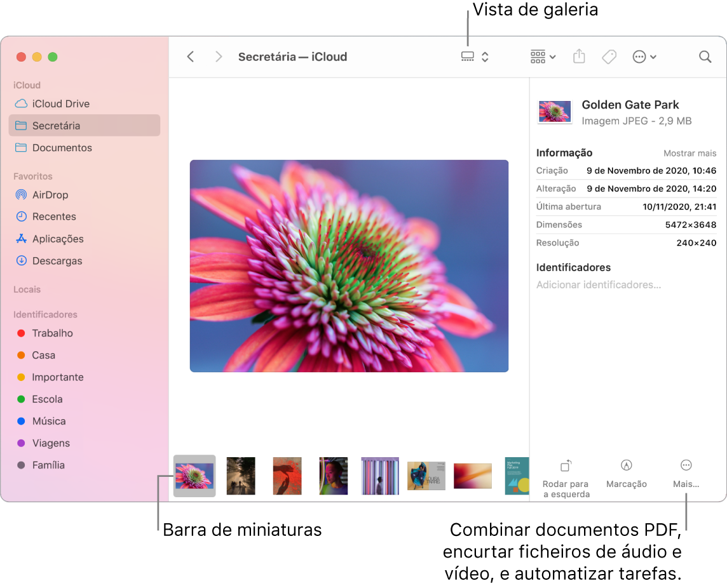The image size is (727, 588).
Task: Select the second thumbnail in the thumbnail bar
Action: click(x=240, y=476)
